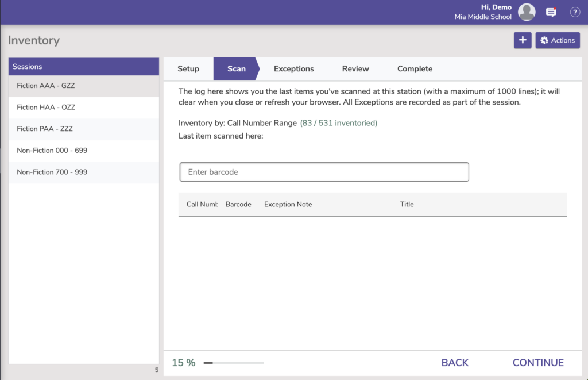Open the Actions gear menu
The image size is (588, 380).
tap(558, 40)
